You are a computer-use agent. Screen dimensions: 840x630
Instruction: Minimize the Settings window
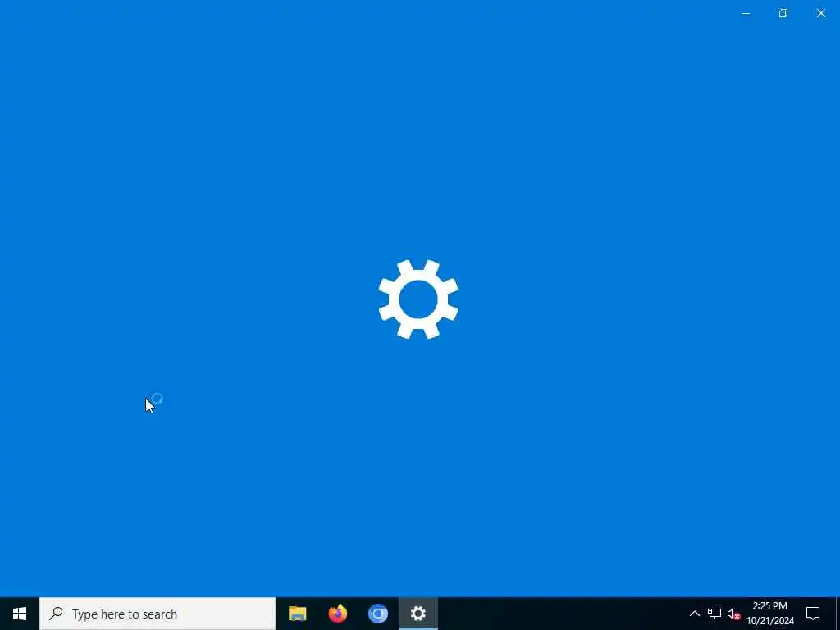pos(745,13)
